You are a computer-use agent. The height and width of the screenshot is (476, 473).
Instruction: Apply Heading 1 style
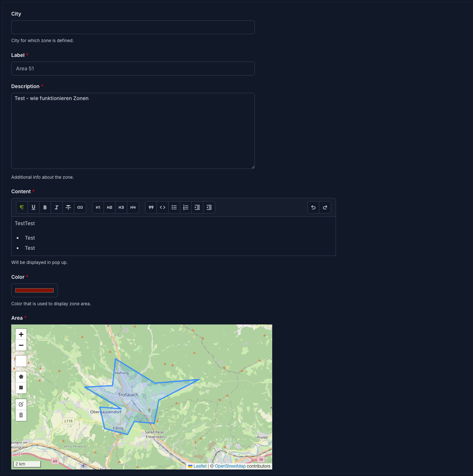coord(98,207)
